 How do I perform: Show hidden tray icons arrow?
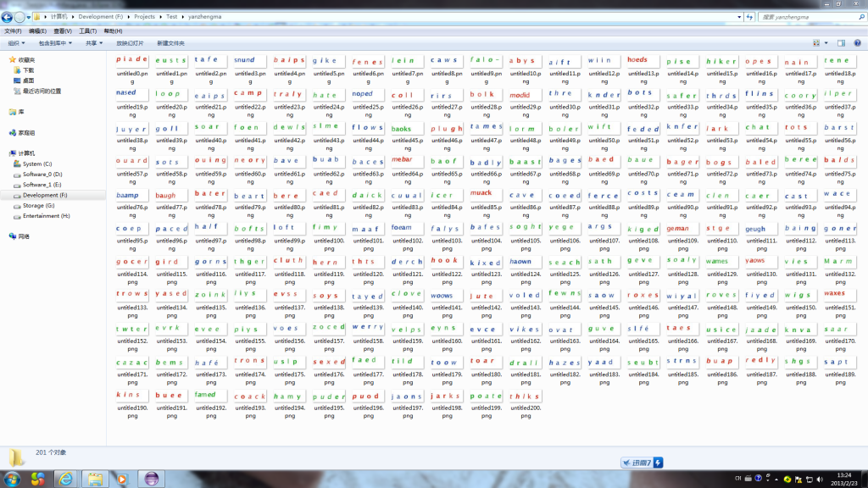click(x=776, y=480)
